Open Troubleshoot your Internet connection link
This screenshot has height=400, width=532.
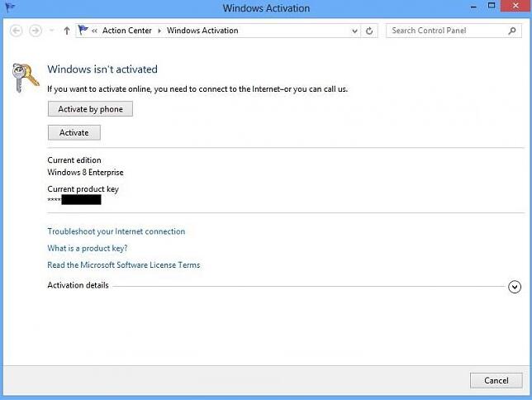(116, 231)
